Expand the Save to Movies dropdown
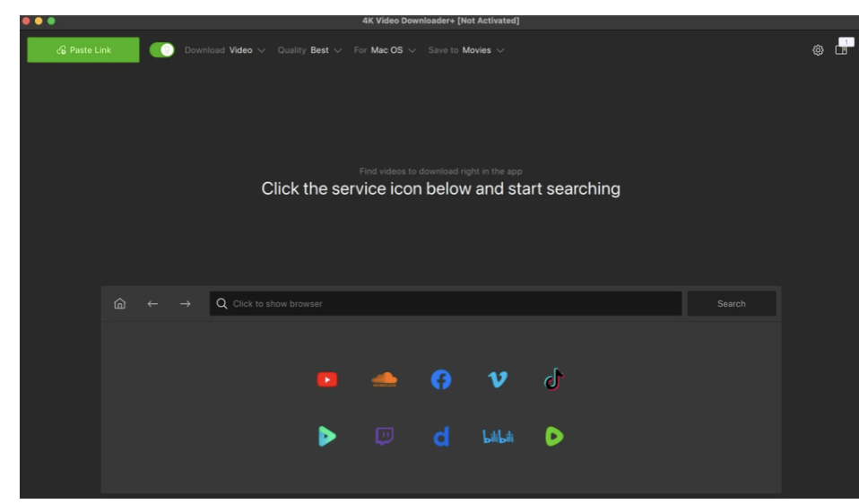This screenshot has height=504, width=859. [465, 50]
